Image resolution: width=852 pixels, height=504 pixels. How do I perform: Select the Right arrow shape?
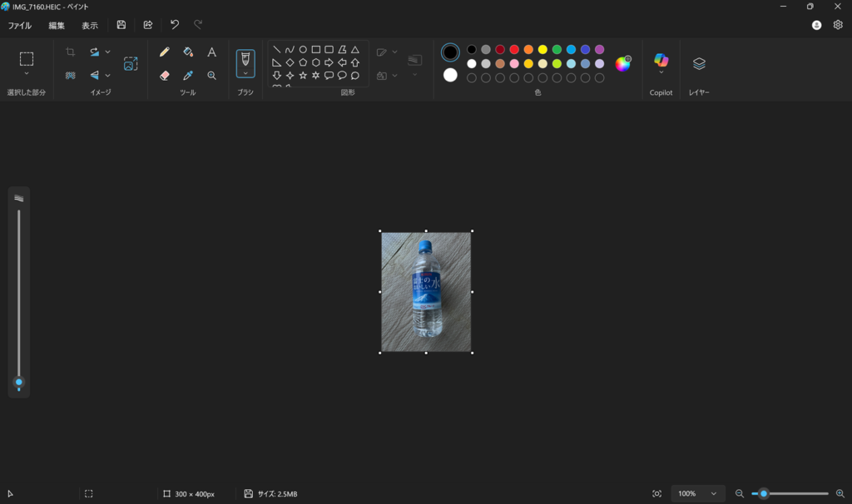point(329,62)
